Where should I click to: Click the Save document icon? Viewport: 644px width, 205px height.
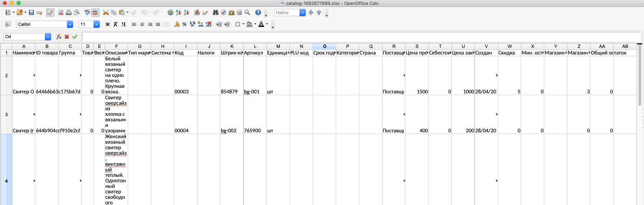[31, 13]
